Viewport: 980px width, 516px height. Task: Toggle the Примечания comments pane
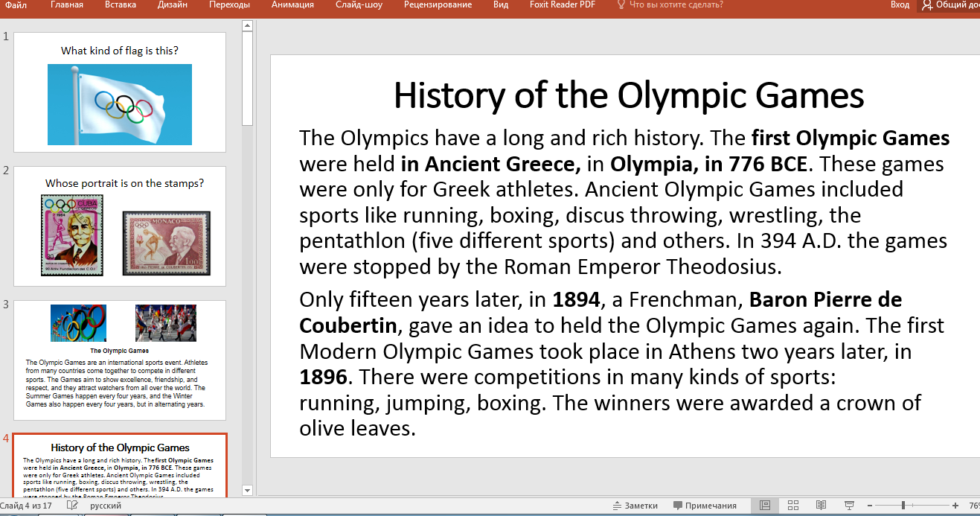click(705, 506)
